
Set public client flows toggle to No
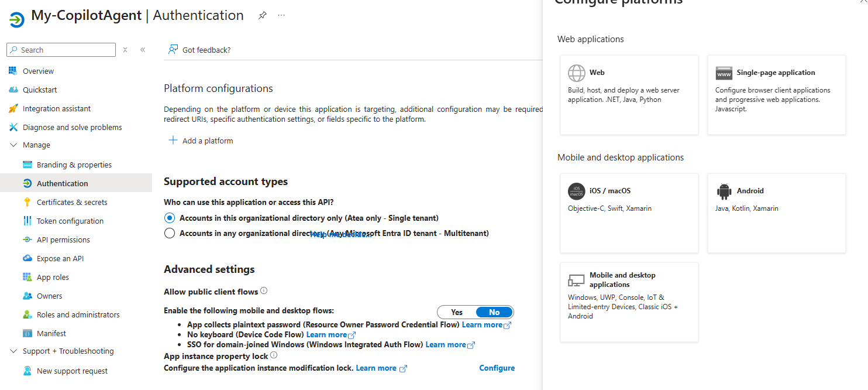point(494,312)
